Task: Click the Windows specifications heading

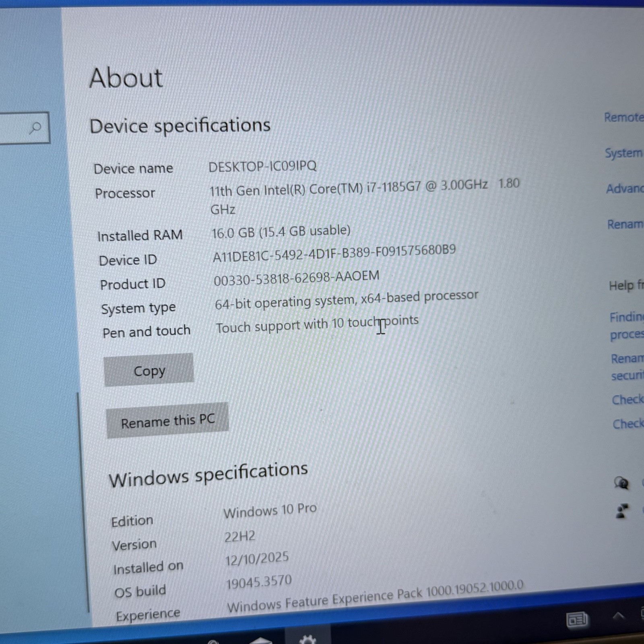Action: [x=208, y=475]
